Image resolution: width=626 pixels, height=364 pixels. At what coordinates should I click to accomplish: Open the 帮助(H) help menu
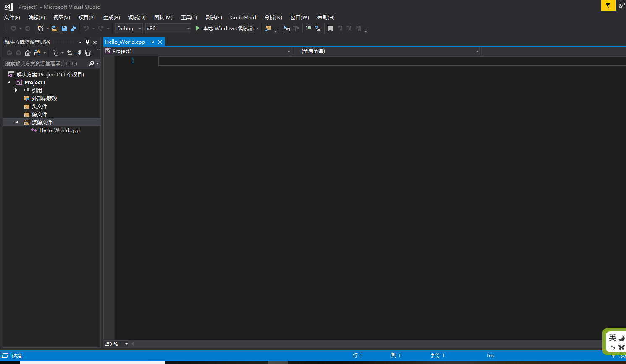(x=326, y=18)
